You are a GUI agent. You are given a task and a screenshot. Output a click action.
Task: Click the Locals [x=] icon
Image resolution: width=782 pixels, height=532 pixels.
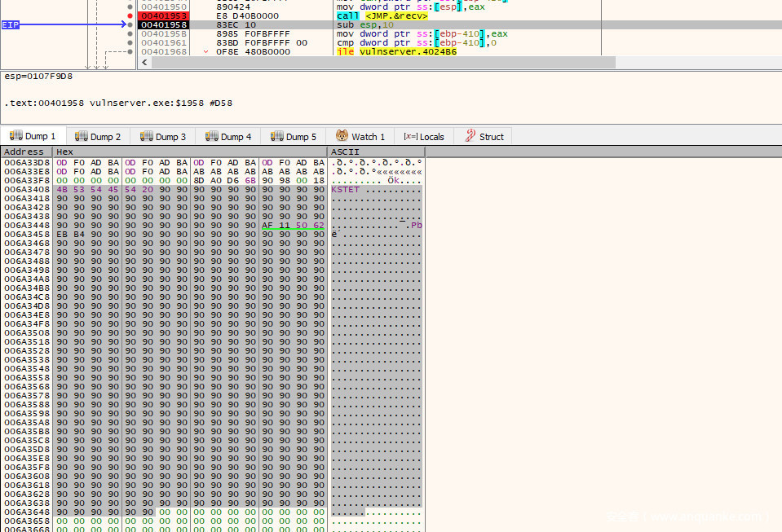(409, 137)
